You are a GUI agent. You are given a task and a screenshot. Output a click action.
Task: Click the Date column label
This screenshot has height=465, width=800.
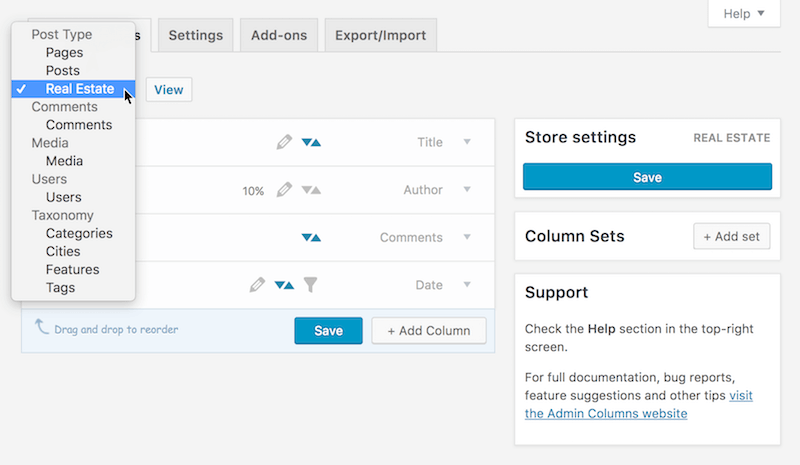click(x=429, y=285)
